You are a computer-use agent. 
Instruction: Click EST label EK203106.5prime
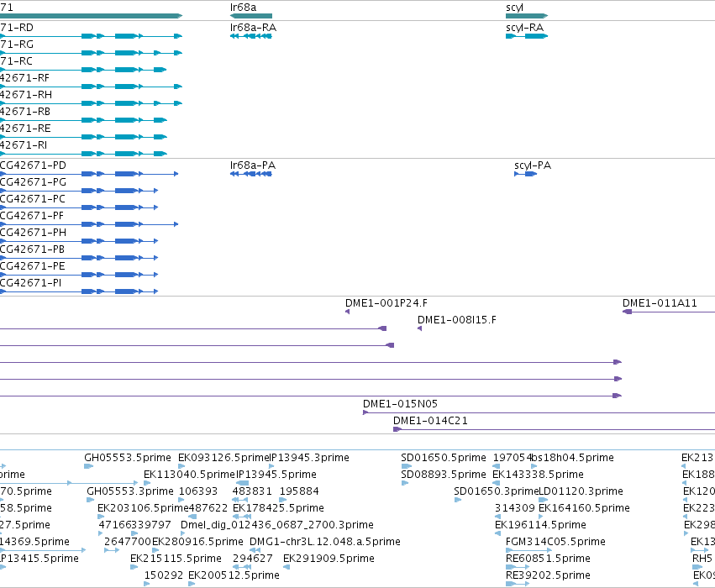click(143, 508)
